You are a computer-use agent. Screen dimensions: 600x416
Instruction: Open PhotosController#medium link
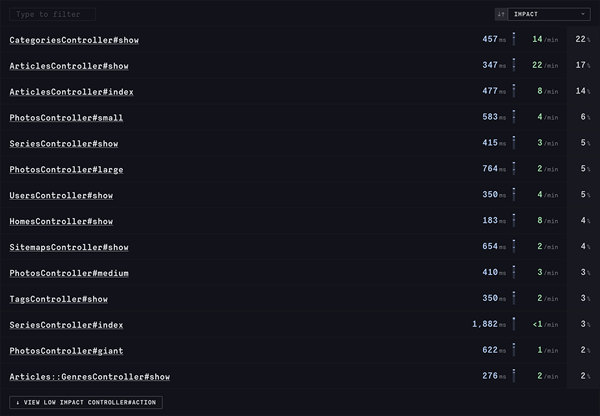pyautogui.click(x=69, y=273)
